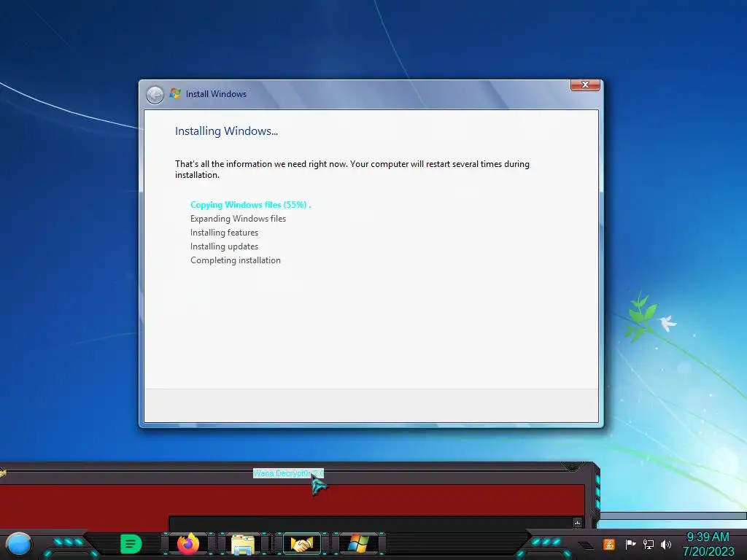
Task: Click the network icon in system tray
Action: 648,544
